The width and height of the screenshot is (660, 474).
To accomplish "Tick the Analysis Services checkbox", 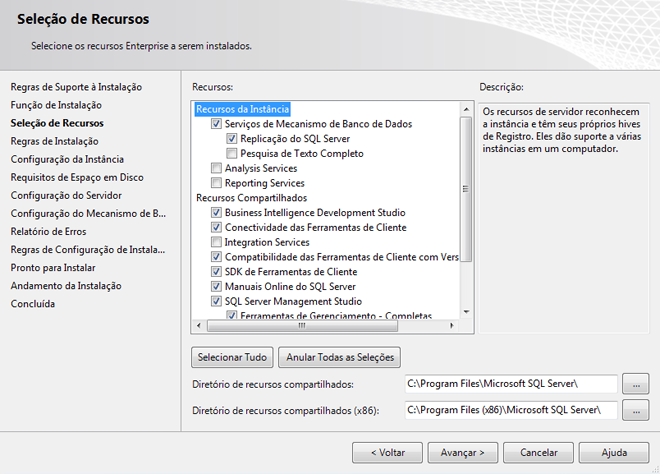I will [216, 168].
